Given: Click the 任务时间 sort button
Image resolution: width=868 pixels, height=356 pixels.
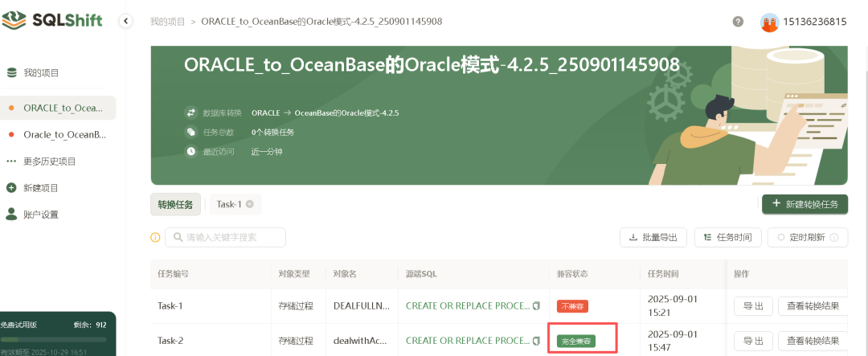Looking at the screenshot, I should click(727, 238).
